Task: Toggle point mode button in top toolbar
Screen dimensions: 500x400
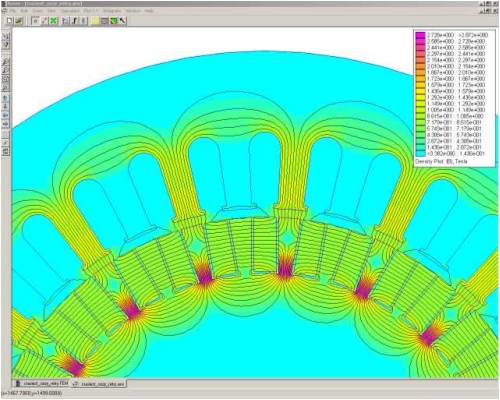Action: pyautogui.click(x=35, y=21)
